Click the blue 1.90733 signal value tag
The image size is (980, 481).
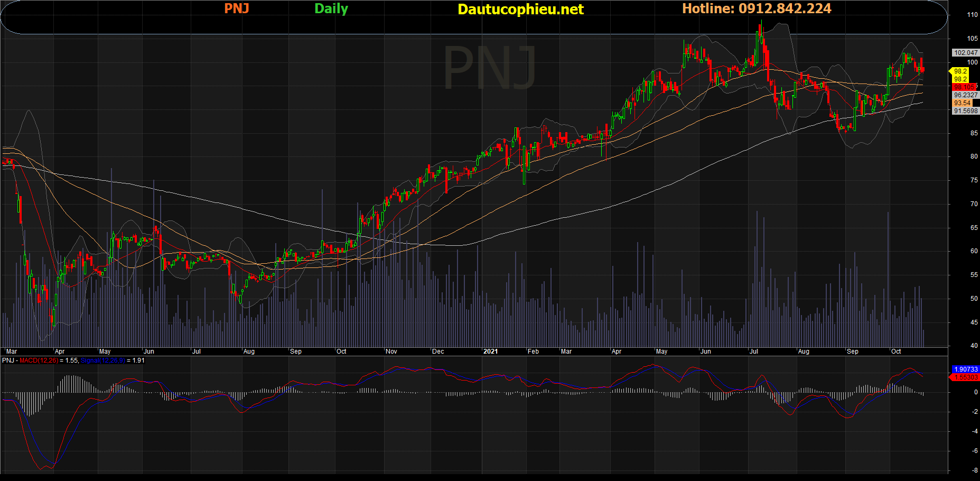click(x=966, y=369)
